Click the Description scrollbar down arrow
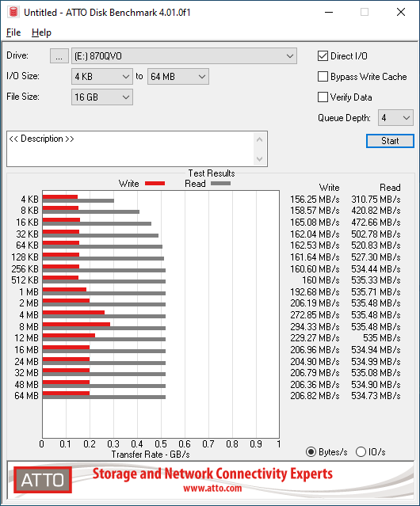 (260, 158)
